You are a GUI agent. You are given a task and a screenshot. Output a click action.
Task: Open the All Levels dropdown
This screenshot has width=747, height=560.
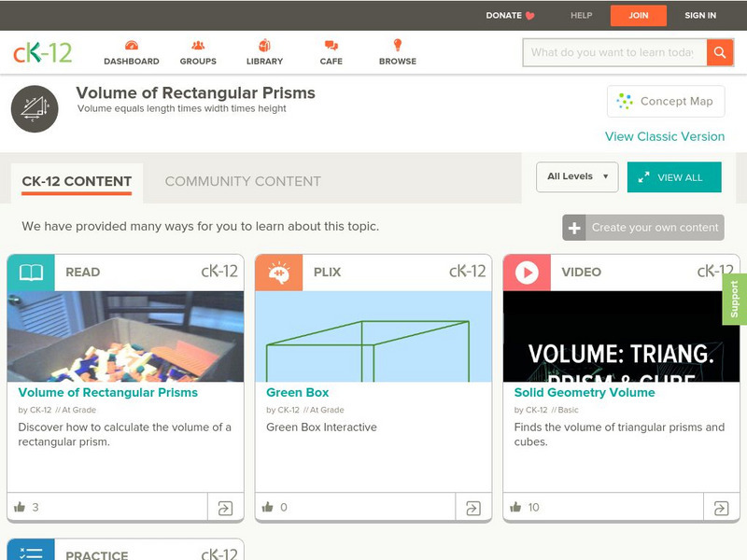[x=577, y=177]
